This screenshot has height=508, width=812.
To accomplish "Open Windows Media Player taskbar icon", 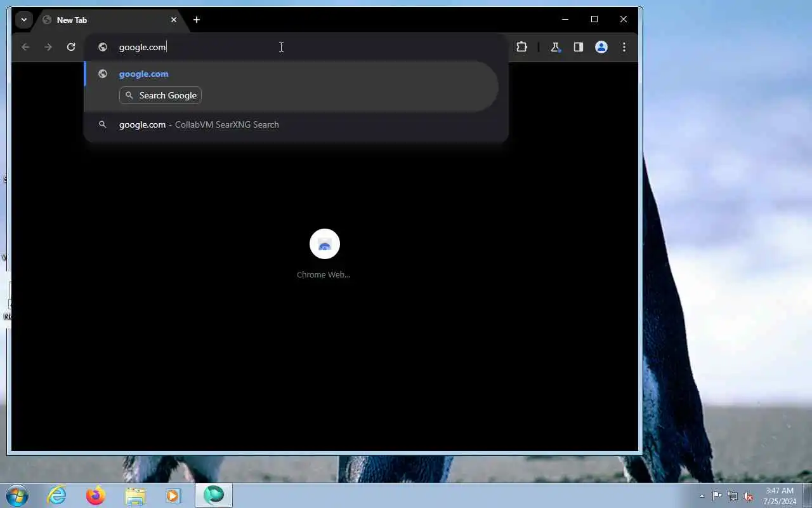I will point(173,495).
